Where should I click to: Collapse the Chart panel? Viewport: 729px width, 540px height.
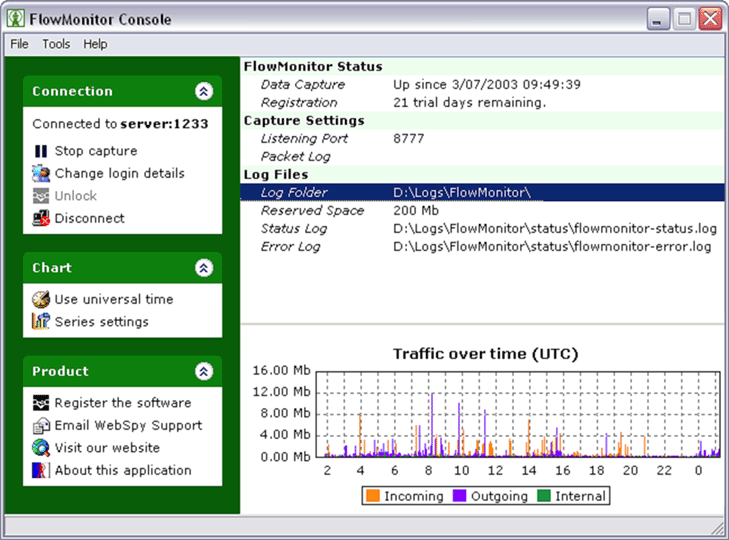[204, 268]
